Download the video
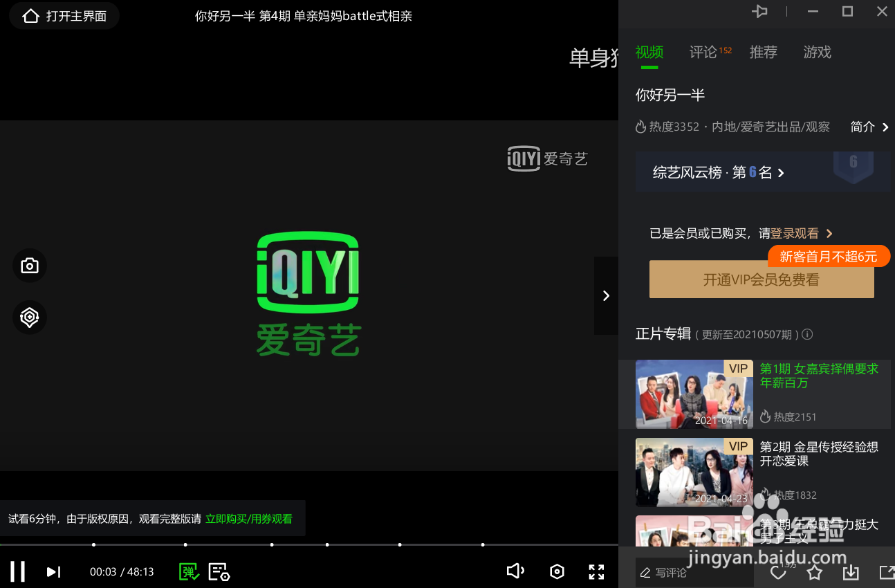This screenshot has height=588, width=895. (851, 573)
